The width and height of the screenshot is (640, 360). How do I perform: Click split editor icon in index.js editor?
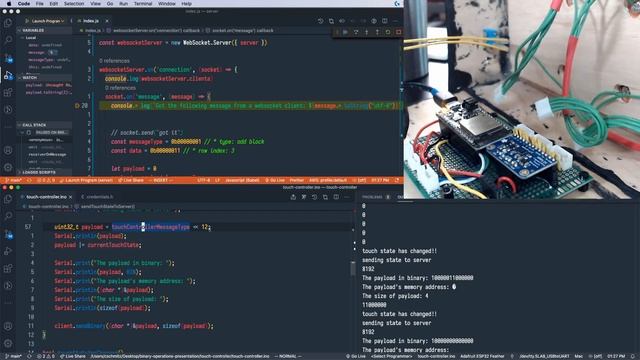click(x=384, y=21)
